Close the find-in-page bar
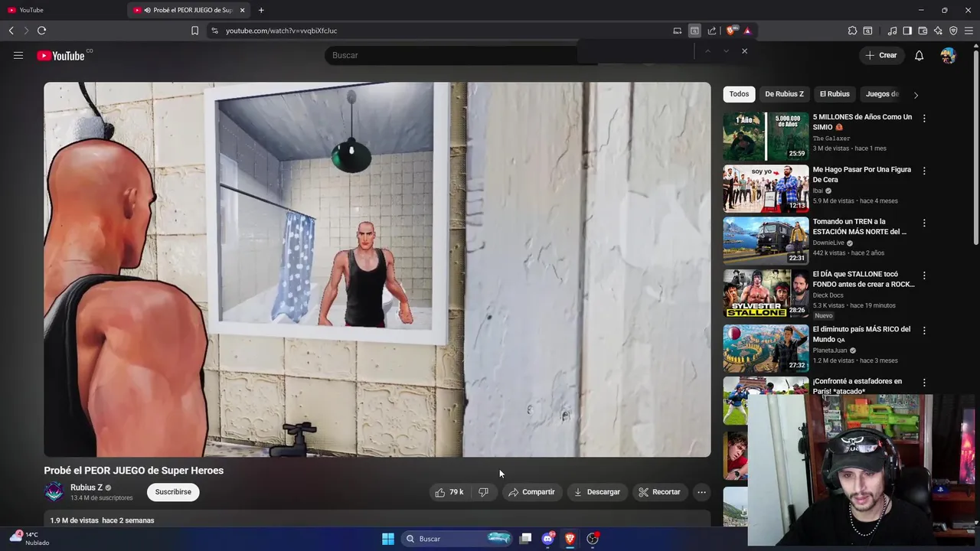This screenshot has width=980, height=551. click(744, 51)
